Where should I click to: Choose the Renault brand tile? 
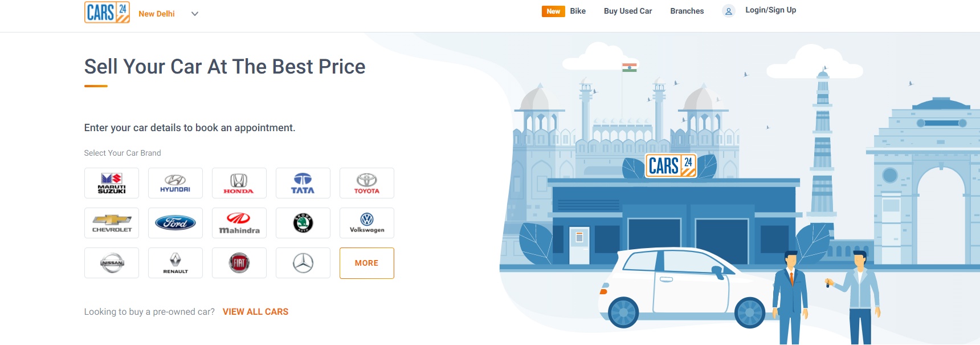(x=175, y=263)
